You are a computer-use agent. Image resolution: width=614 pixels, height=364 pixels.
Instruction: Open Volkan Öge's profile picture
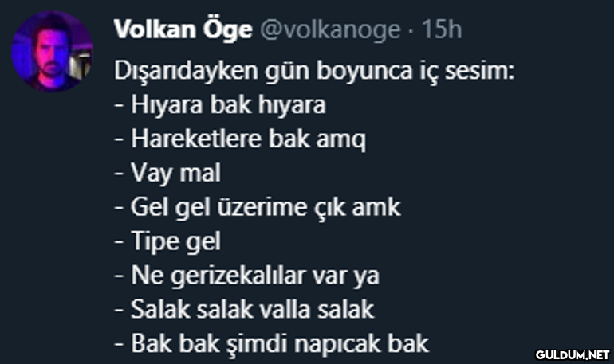[53, 52]
